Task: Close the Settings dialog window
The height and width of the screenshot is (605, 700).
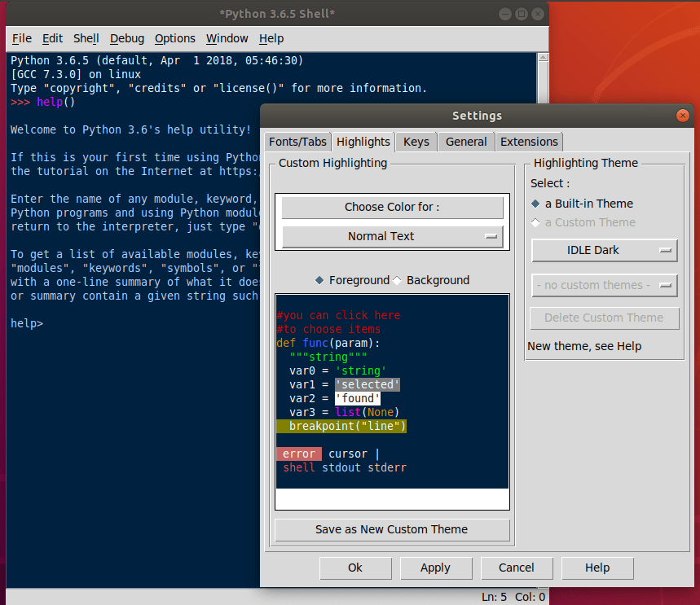Action: [x=683, y=116]
